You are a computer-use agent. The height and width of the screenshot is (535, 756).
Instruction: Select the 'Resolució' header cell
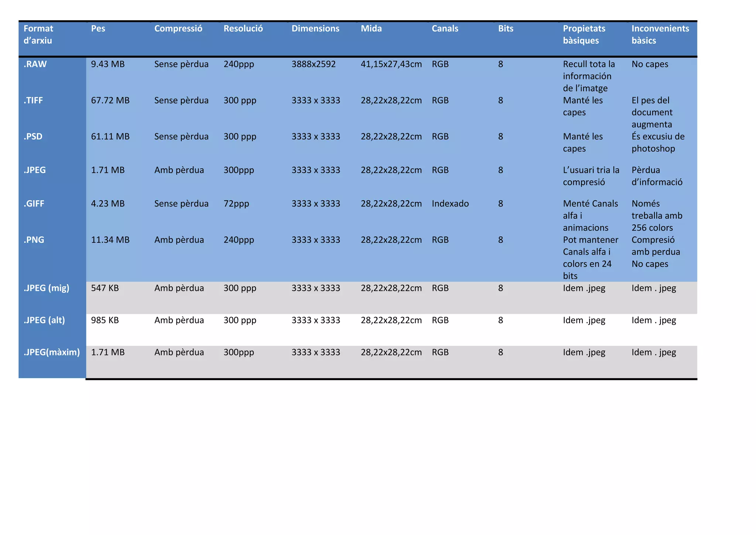(243, 28)
